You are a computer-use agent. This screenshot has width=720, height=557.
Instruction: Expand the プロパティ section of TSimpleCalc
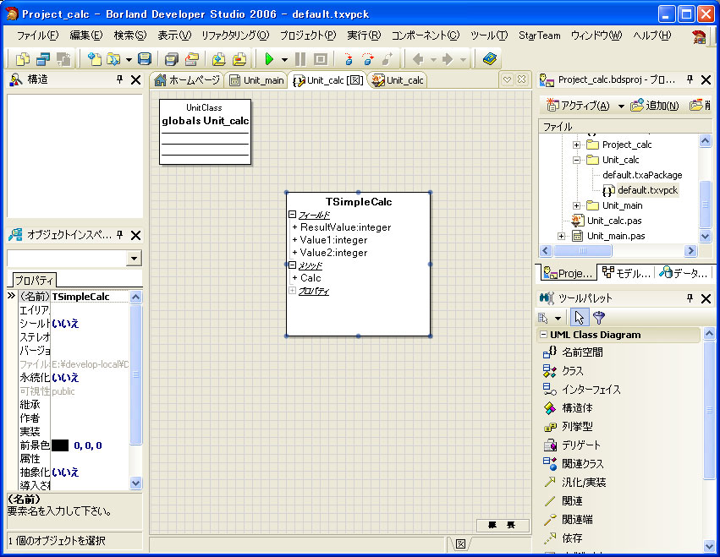[292, 290]
